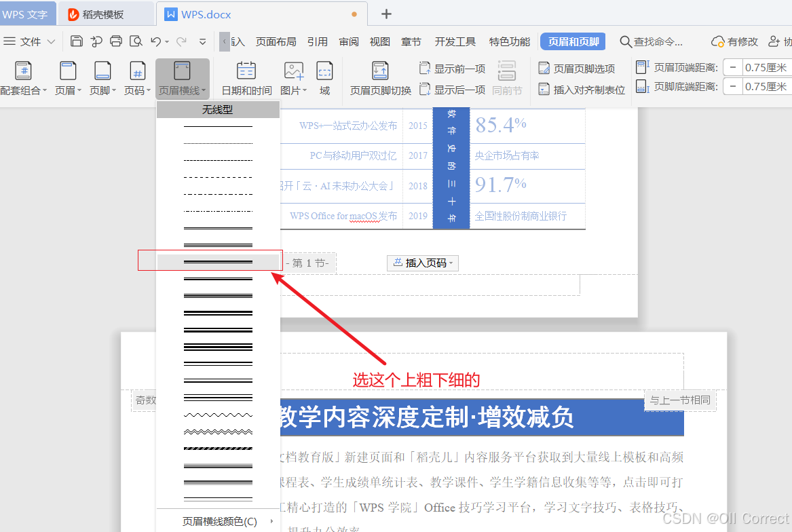Click the 85.4% figure in table

coord(501,125)
